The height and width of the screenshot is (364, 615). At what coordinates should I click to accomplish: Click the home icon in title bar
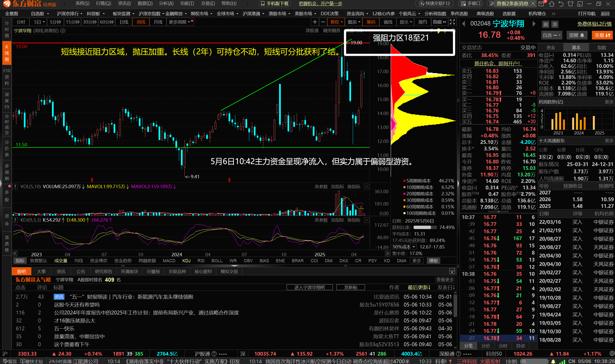pyautogui.click(x=552, y=4)
